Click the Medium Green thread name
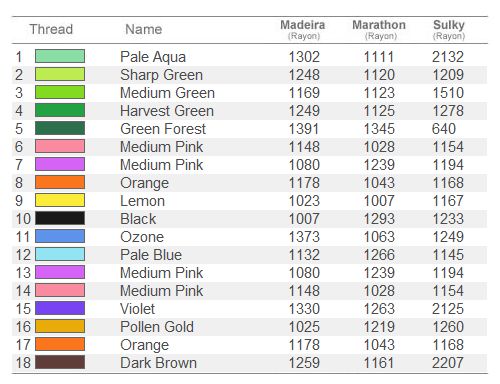Image resolution: width=500 pixels, height=384 pixels. point(167,93)
